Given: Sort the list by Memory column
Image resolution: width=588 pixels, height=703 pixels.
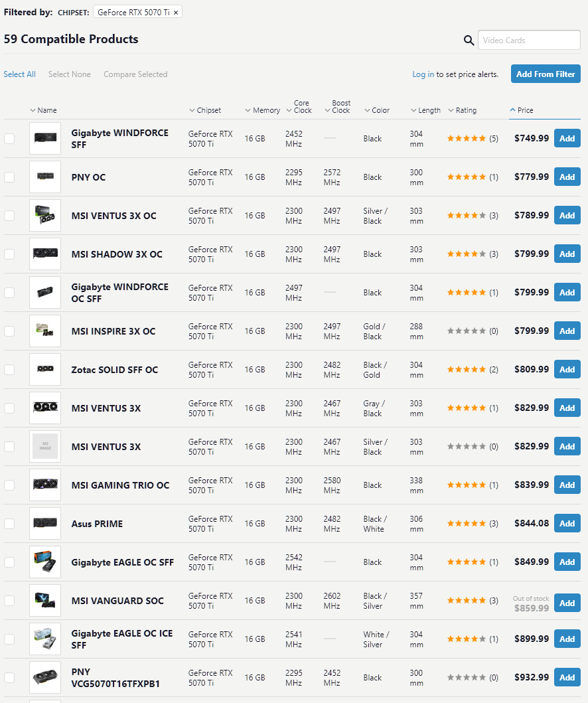Looking at the screenshot, I should point(263,110).
